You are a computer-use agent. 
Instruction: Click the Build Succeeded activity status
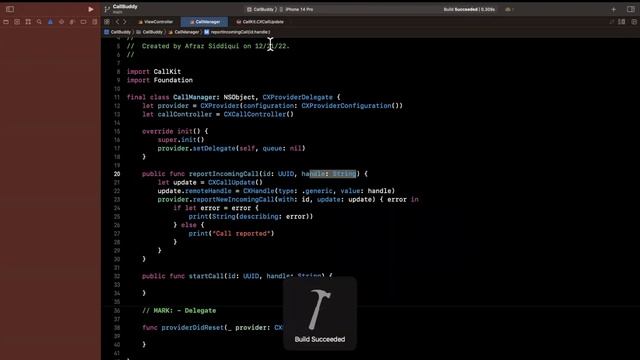pyautogui.click(x=469, y=9)
